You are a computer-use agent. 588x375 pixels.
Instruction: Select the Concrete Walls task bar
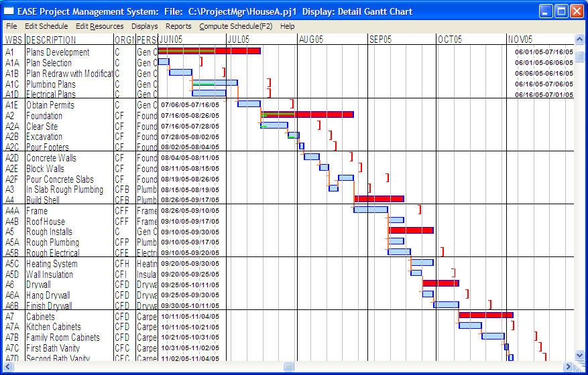[x=312, y=157]
